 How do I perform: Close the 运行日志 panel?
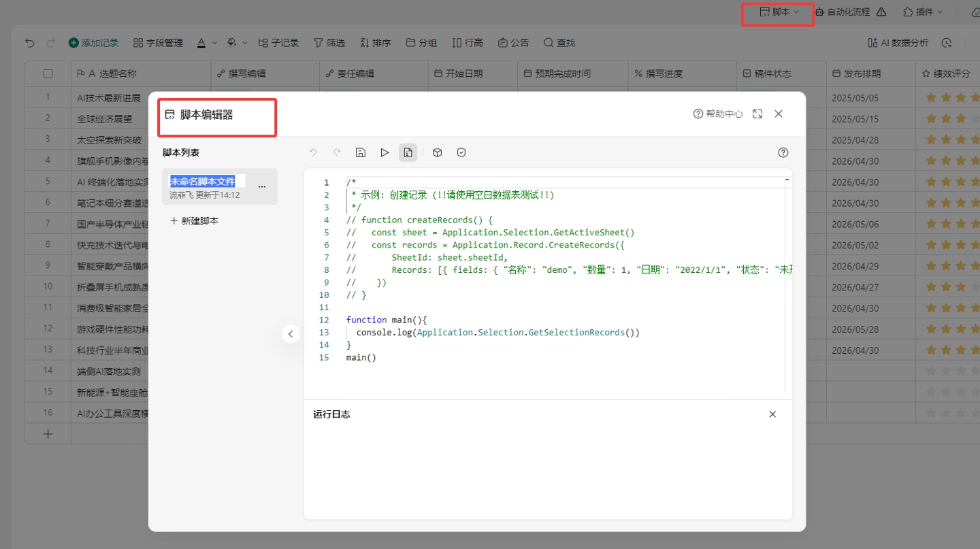(772, 414)
